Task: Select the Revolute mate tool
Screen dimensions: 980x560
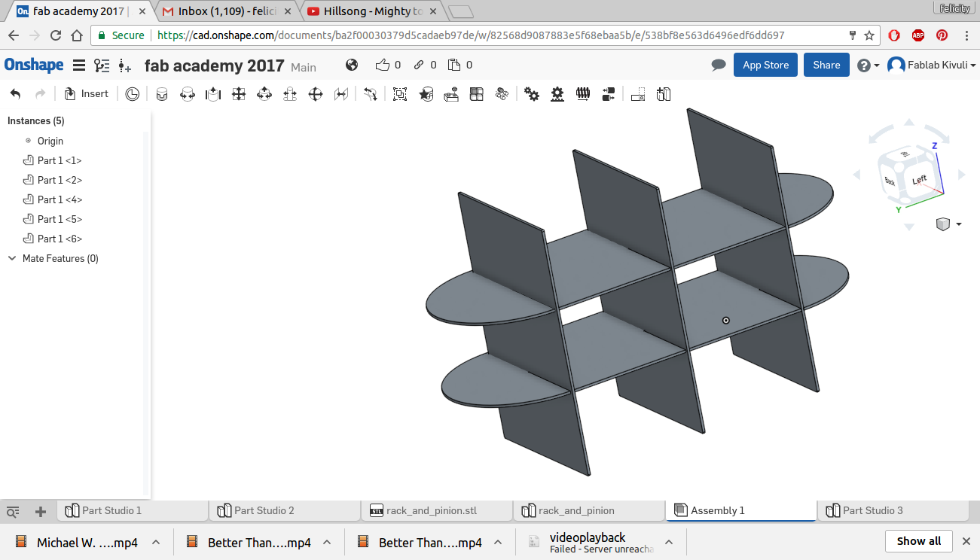Action: click(188, 94)
